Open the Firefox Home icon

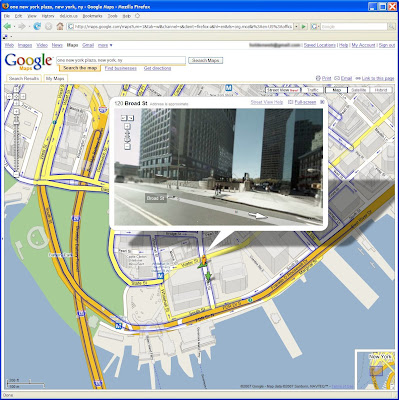click(60, 26)
